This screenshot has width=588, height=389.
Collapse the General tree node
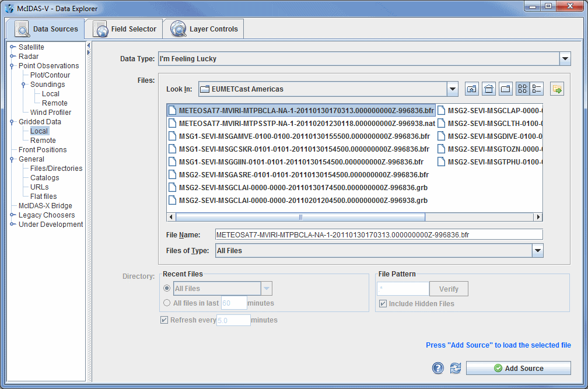tap(12, 159)
